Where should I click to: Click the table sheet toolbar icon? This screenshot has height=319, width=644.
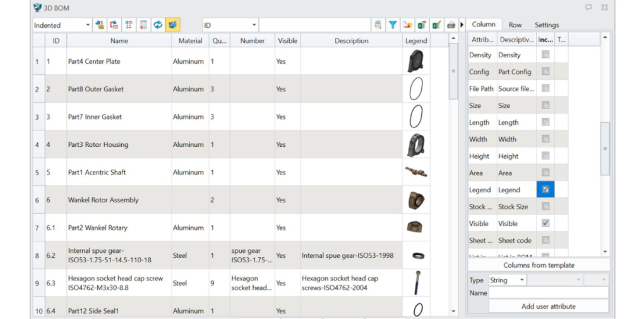point(143,25)
